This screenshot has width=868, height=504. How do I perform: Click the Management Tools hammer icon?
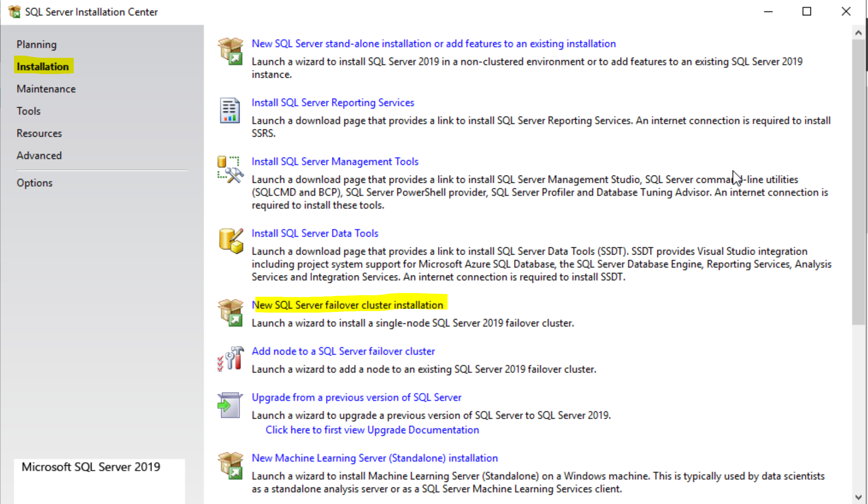(x=230, y=170)
